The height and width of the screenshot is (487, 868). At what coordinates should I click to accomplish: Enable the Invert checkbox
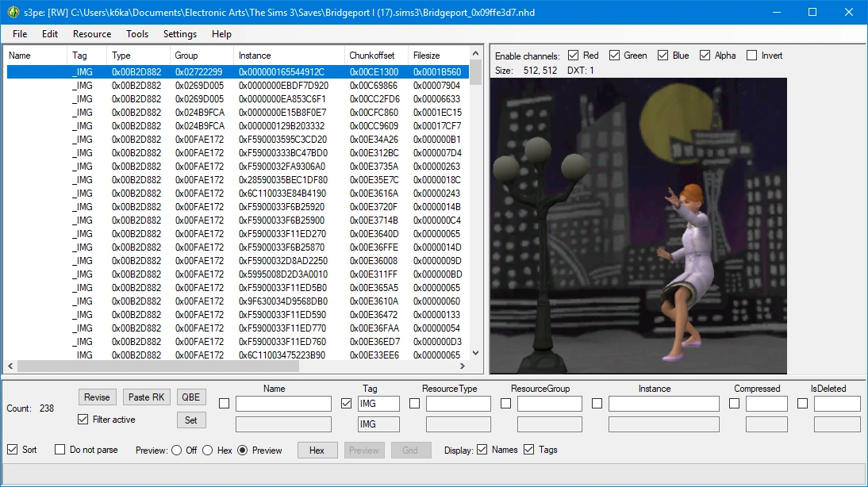tap(751, 56)
